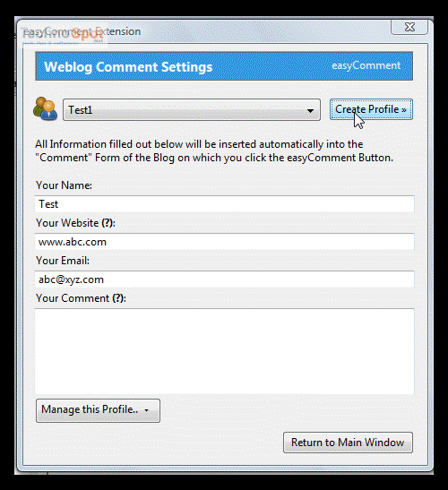Click the Test1 dropdown arrow

(310, 110)
